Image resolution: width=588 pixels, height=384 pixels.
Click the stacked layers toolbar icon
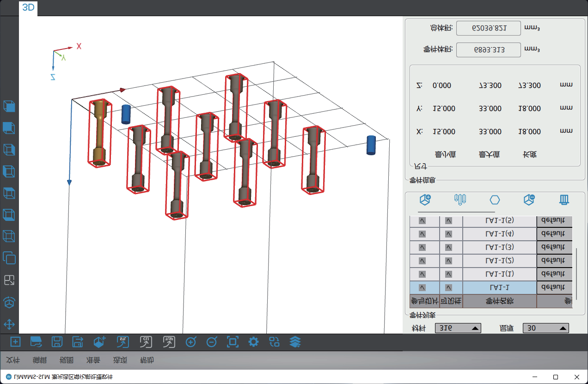[x=295, y=342]
